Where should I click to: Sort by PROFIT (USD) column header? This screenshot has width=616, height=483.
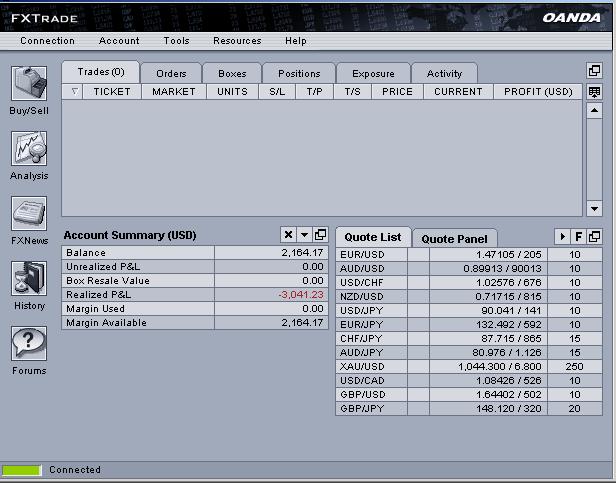tap(538, 92)
